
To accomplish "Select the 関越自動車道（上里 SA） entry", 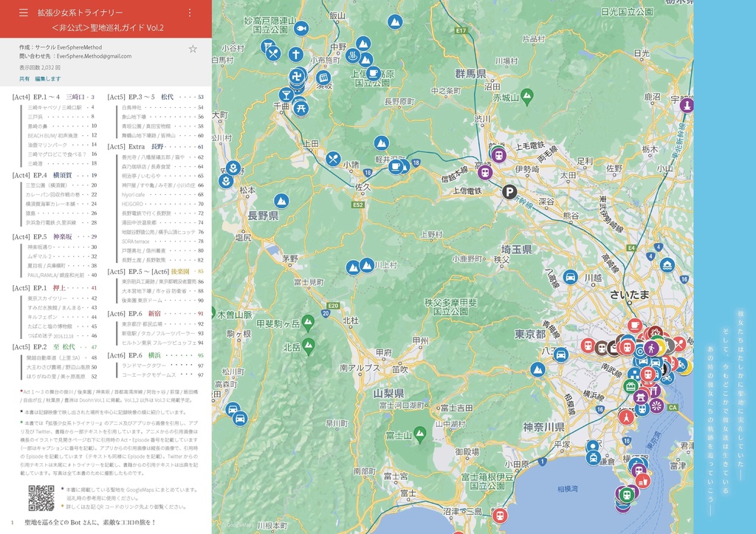I will coord(62,358).
